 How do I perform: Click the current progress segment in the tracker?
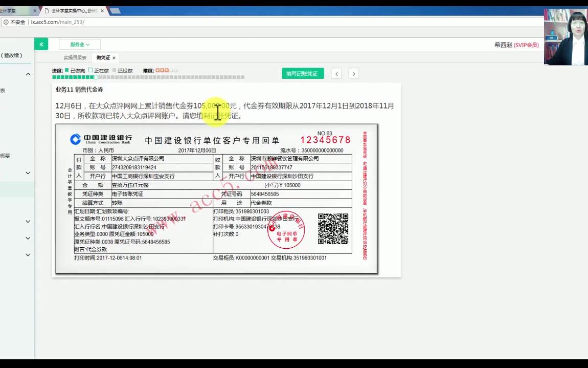(95, 77)
